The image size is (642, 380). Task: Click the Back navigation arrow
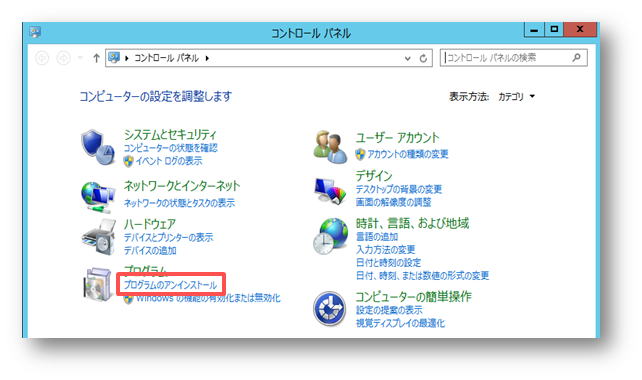coord(42,58)
